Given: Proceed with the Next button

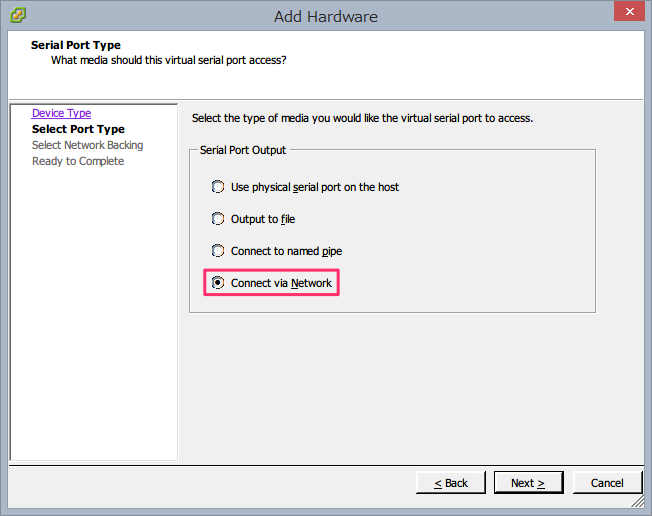Looking at the screenshot, I should [x=529, y=483].
